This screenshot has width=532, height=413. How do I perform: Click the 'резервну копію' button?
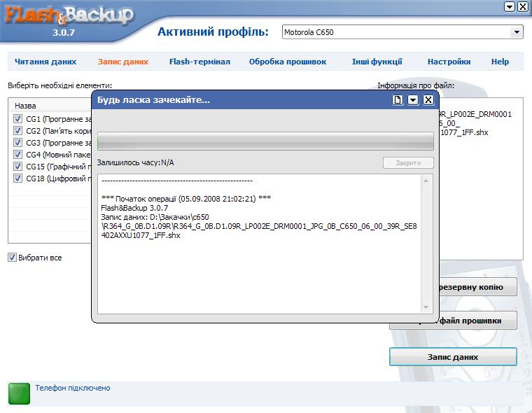[x=477, y=287]
